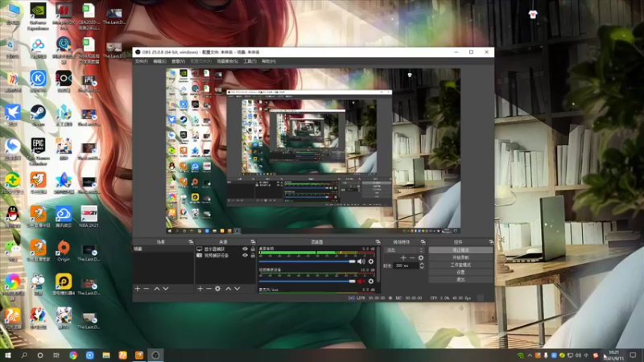Open File Explorer from the taskbar
This screenshot has height=362, width=644.
click(106, 355)
